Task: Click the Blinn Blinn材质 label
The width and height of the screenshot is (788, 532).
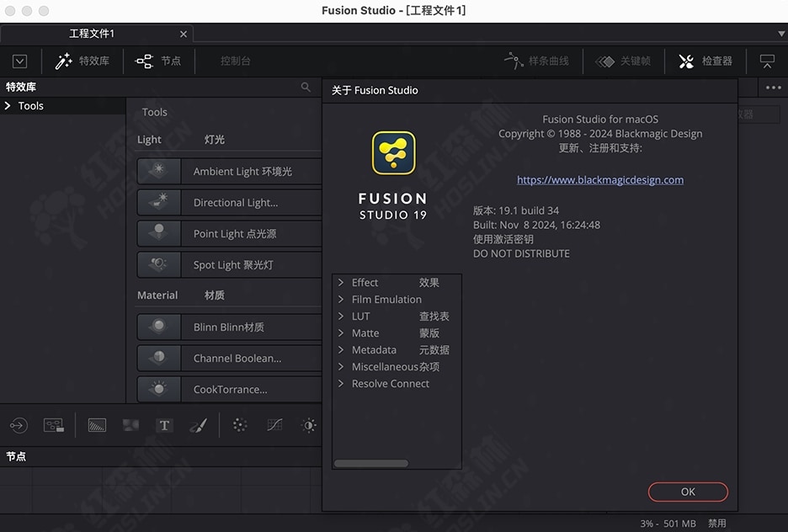Action: [x=229, y=327]
